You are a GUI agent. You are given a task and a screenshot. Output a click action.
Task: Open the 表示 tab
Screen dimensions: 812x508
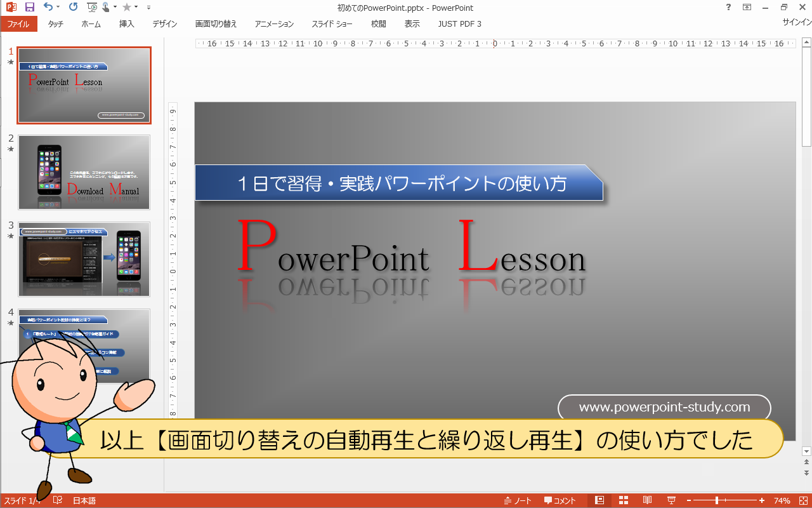point(412,24)
